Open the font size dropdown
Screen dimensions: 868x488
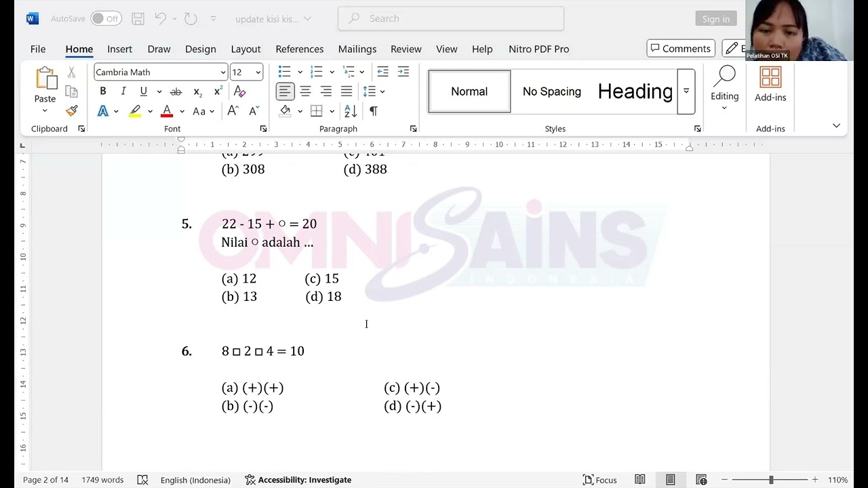click(x=258, y=73)
